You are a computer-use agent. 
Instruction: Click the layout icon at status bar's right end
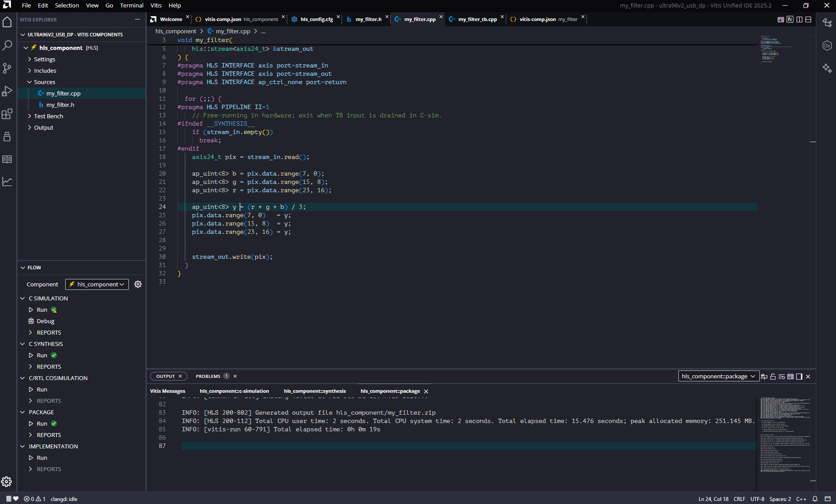[828, 499]
